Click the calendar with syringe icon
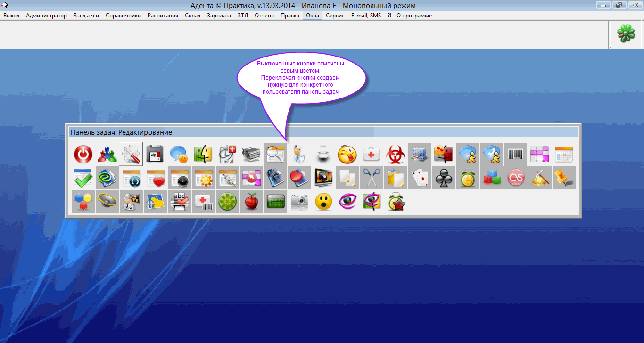The width and height of the screenshot is (644, 343). tap(227, 178)
